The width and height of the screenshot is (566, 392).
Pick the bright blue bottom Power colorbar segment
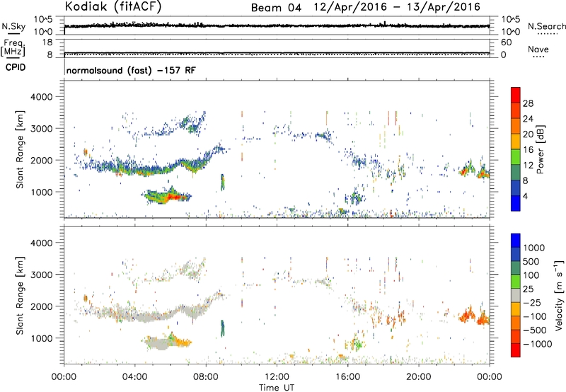tap(516, 203)
